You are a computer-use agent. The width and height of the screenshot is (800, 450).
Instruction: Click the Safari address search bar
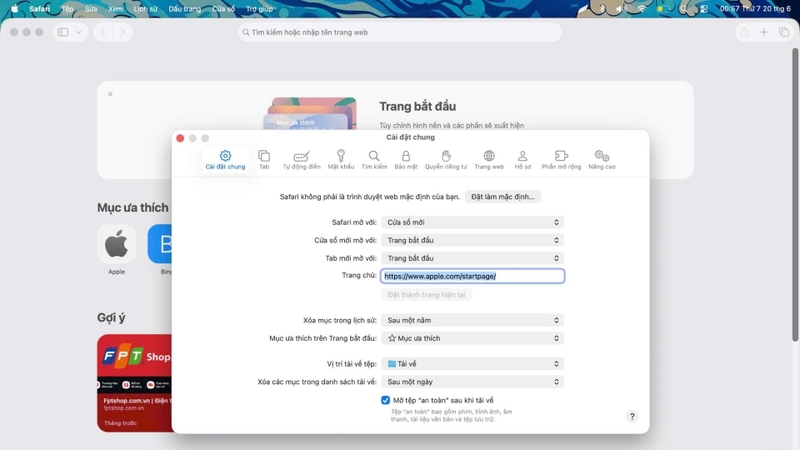click(x=399, y=32)
